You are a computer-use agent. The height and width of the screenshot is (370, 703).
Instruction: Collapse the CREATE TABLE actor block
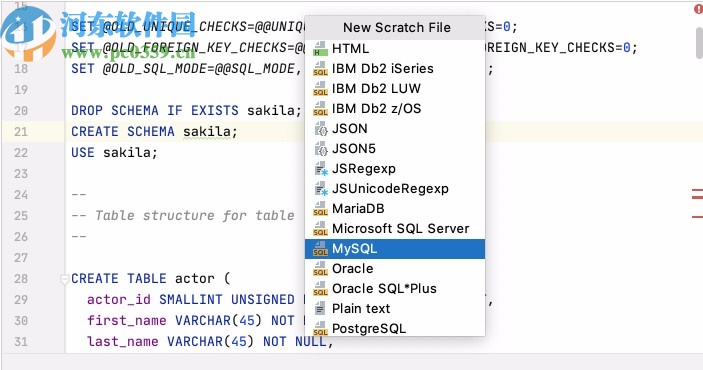[x=64, y=279]
